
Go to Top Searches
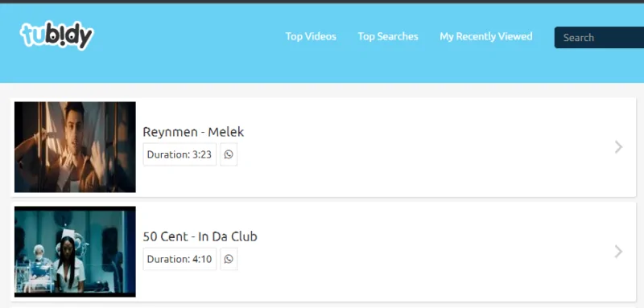388,36
